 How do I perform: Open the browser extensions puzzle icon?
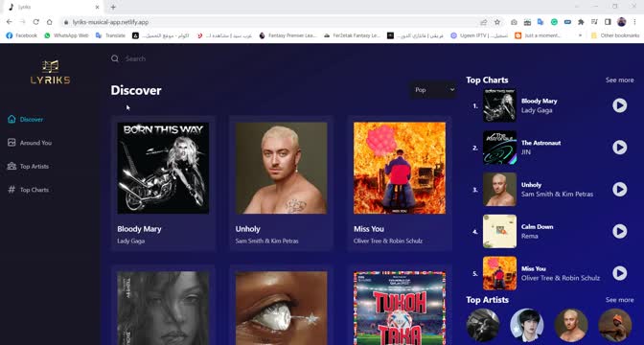581,22
